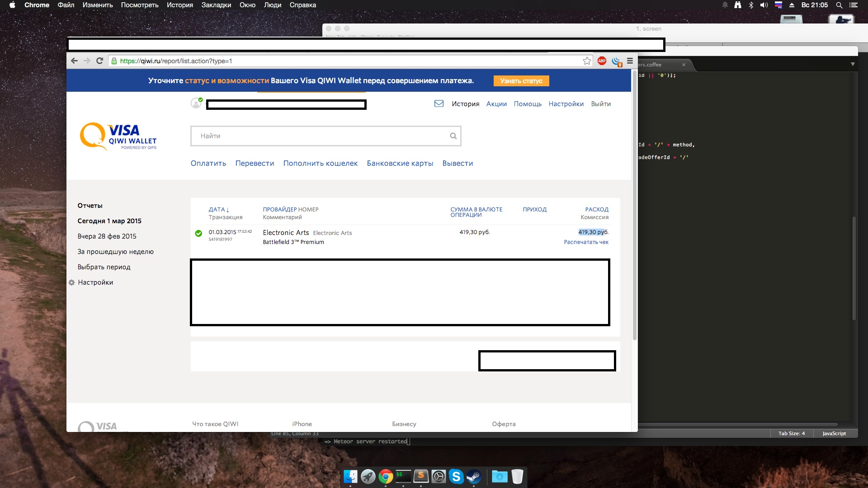This screenshot has height=488, width=868.
Task: Select the Вчера 28 фев 2015 report
Action: click(107, 236)
